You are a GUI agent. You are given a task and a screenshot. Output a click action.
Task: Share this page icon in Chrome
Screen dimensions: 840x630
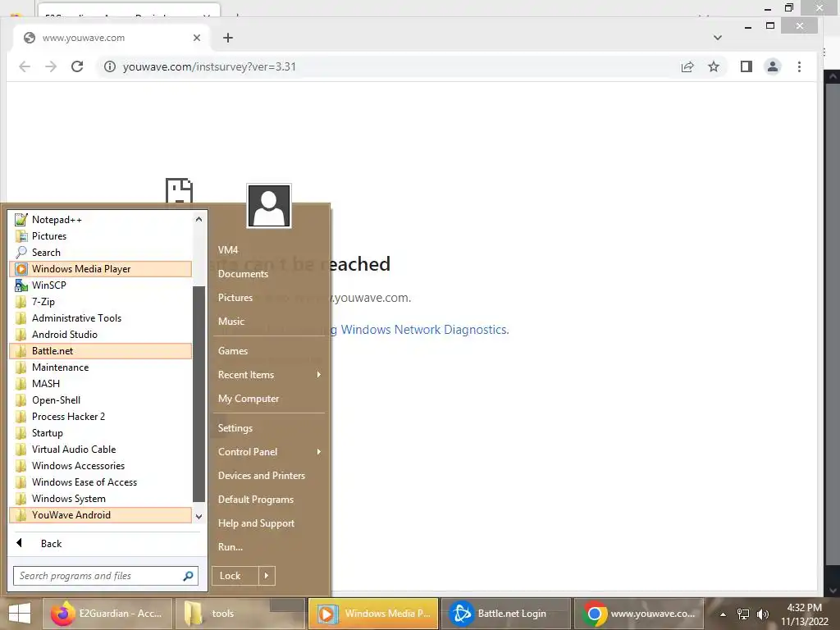(x=687, y=66)
